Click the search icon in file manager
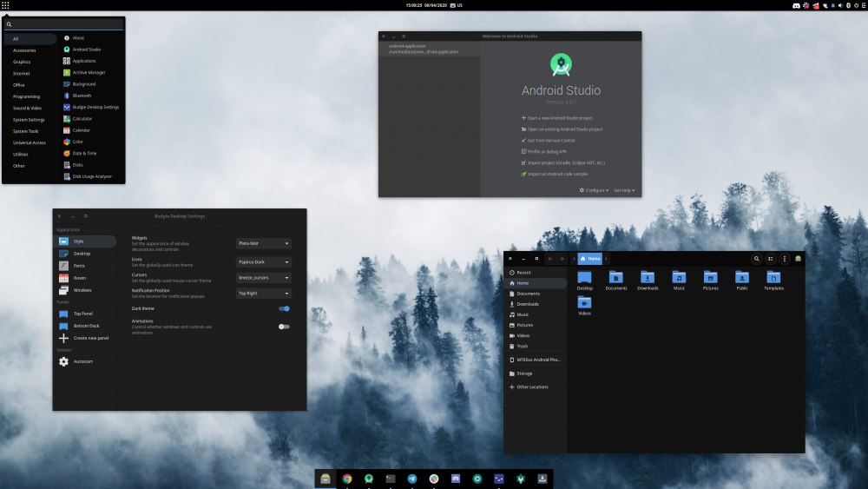This screenshot has width=868, height=489. [x=756, y=259]
